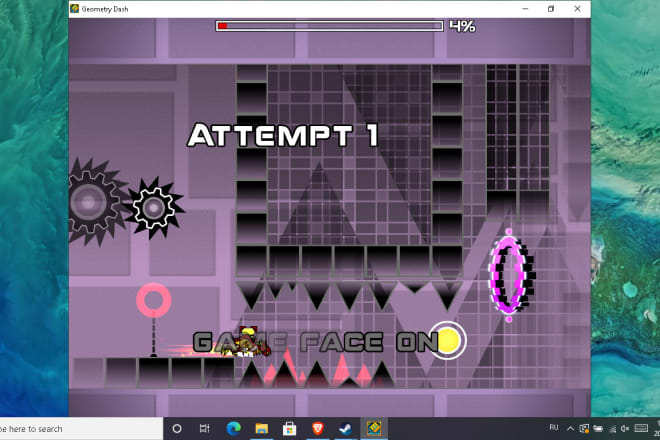
Task: Open Cortana from the taskbar
Action: [177, 429]
